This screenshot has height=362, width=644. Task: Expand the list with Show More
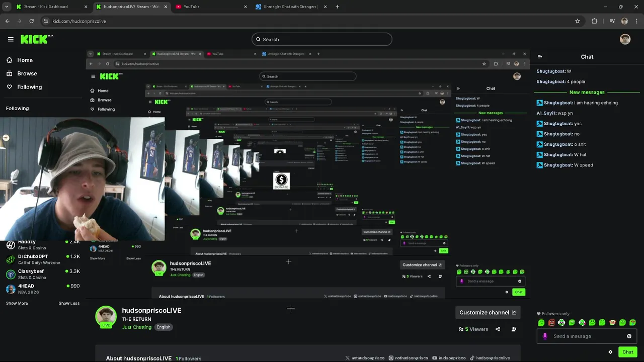pyautogui.click(x=17, y=303)
